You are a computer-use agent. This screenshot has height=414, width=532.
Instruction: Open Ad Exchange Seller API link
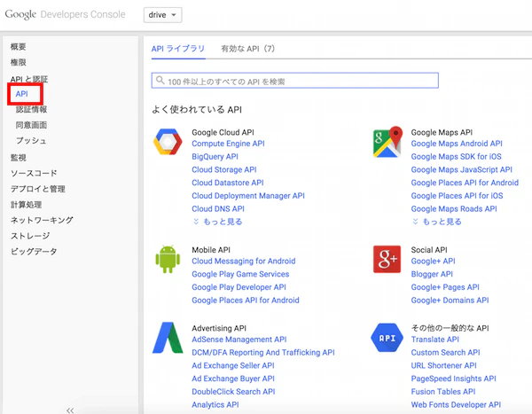tap(233, 365)
